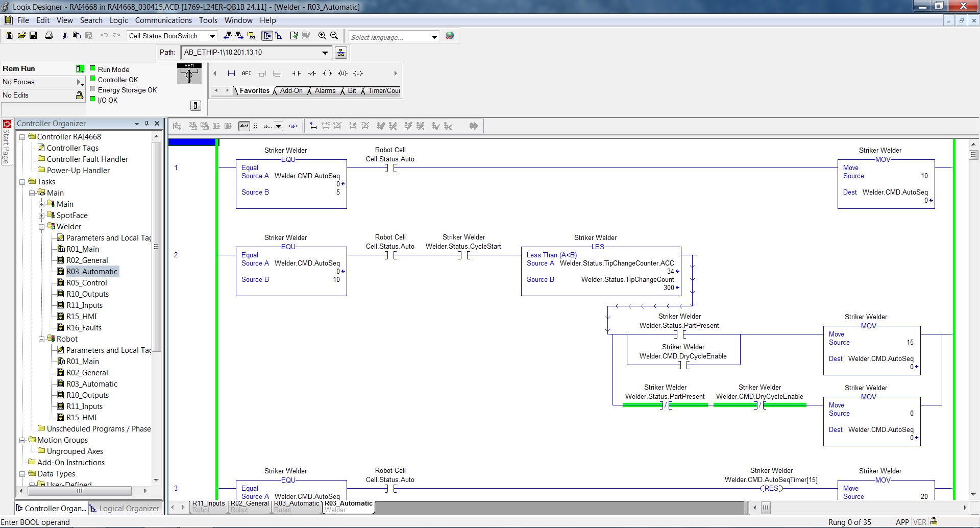
Task: Open R05_Control routine in the tree
Action: pyautogui.click(x=86, y=283)
